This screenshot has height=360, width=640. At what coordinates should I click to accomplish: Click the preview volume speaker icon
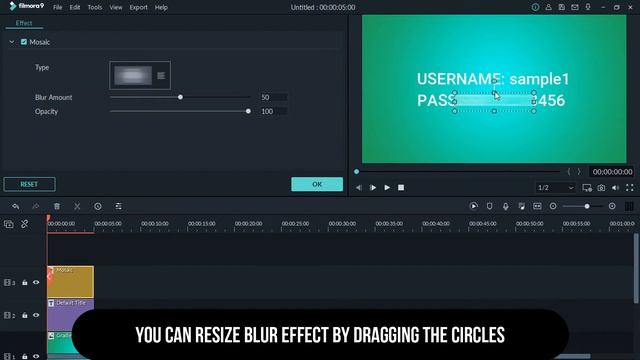click(616, 188)
